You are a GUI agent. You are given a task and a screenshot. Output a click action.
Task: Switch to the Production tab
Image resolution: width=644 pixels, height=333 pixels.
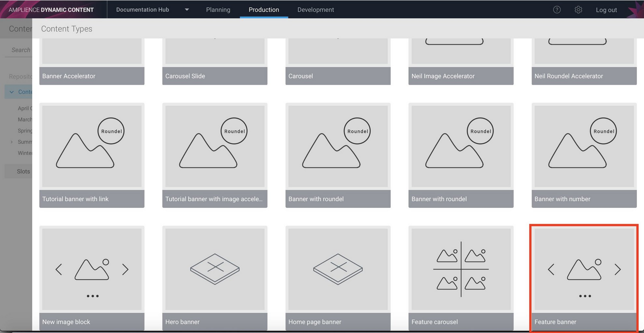264,10
